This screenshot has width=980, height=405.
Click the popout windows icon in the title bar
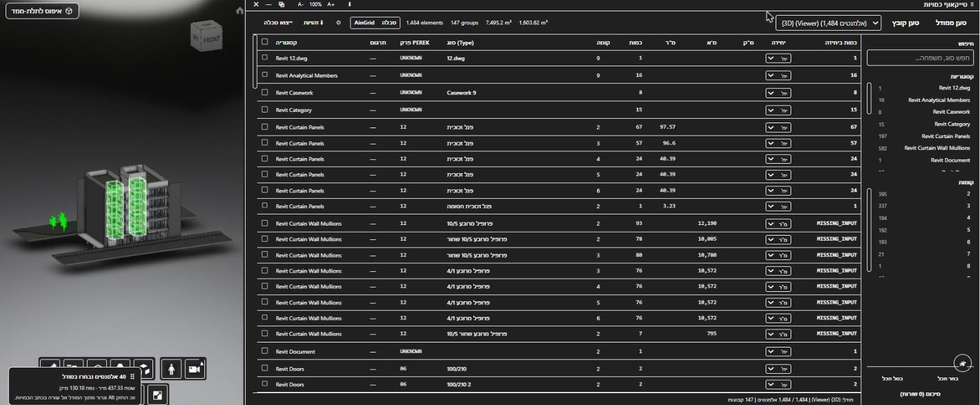click(282, 4)
